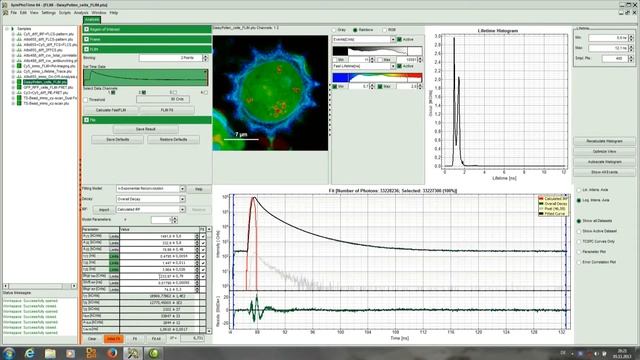Click GFP_RFP cells FLIM-FRET file icon

tap(19, 87)
